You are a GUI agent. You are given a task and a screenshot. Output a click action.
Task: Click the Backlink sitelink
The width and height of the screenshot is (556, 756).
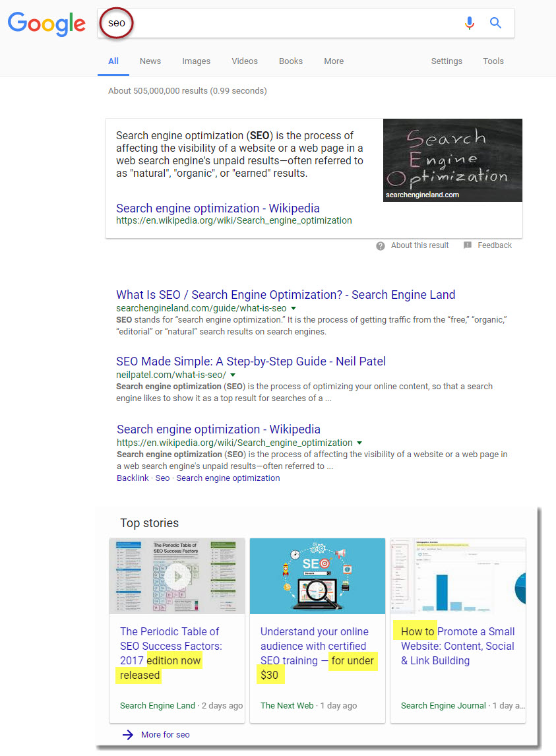tap(133, 478)
